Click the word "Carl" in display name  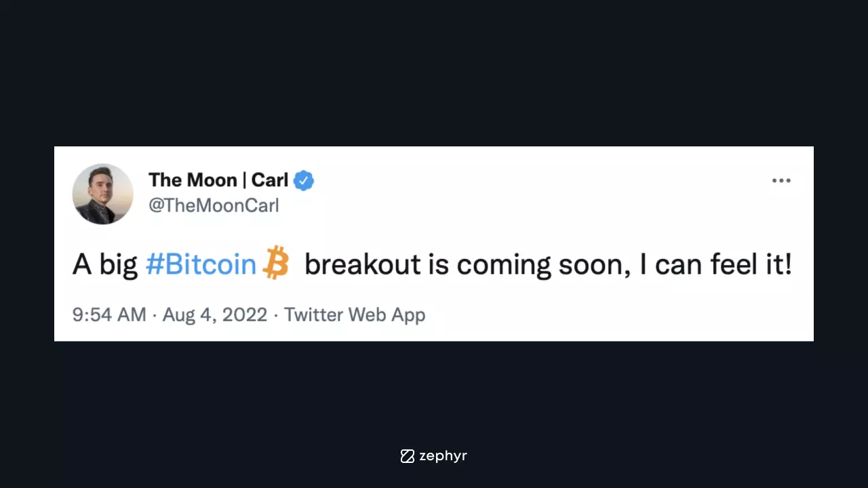coord(270,180)
